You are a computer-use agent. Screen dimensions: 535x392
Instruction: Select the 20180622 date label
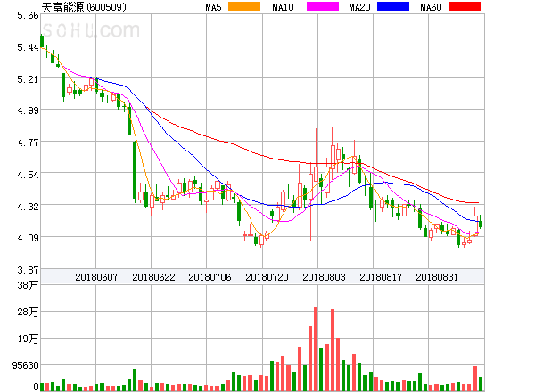coord(153,277)
